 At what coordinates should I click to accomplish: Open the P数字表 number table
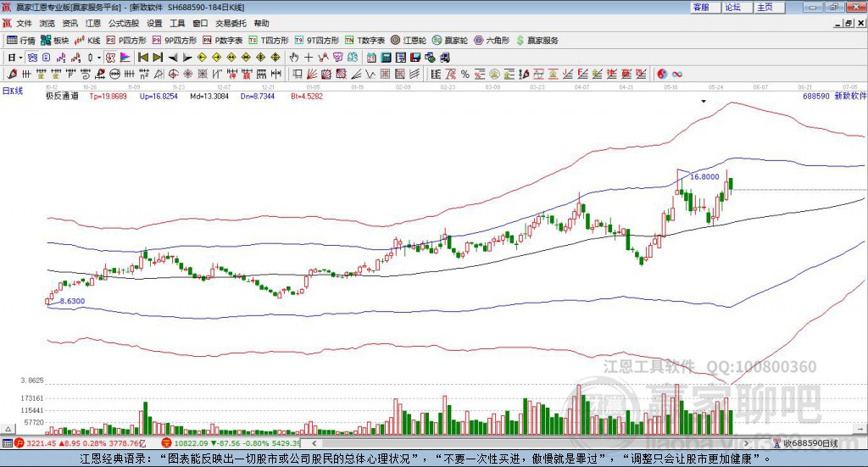click(x=223, y=41)
